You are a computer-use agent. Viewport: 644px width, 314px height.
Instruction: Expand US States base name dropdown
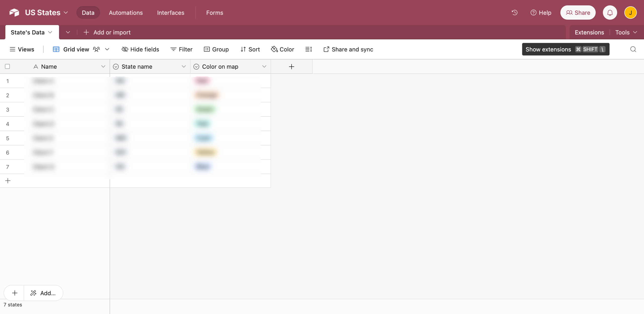pos(66,13)
